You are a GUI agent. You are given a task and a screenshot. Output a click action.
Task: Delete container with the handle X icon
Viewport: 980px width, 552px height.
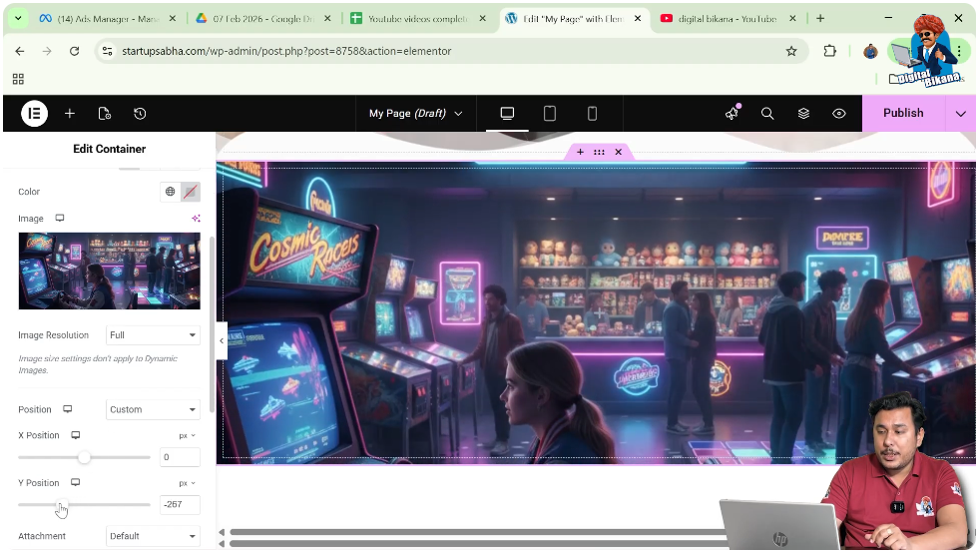(618, 152)
